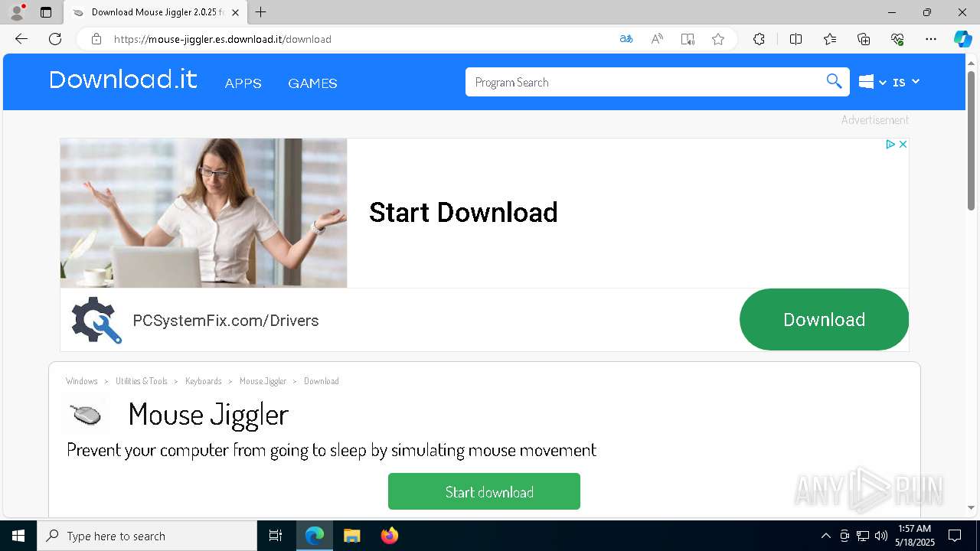This screenshot has height=551, width=980.
Task: Open the Extensions puzzle icon
Action: (x=759, y=39)
